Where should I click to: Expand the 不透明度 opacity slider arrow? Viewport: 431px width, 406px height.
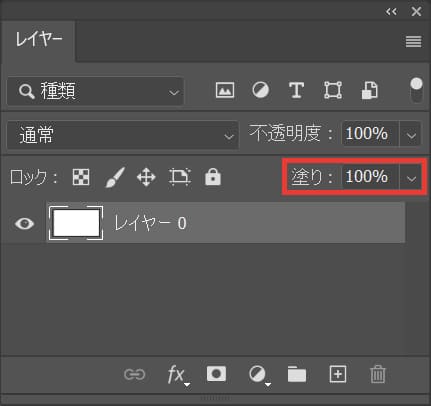[411, 134]
